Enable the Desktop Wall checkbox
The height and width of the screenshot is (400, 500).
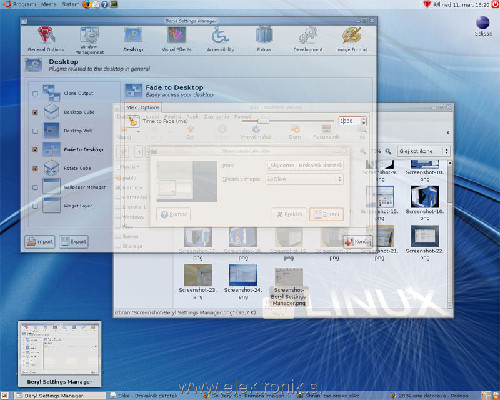(x=35, y=131)
